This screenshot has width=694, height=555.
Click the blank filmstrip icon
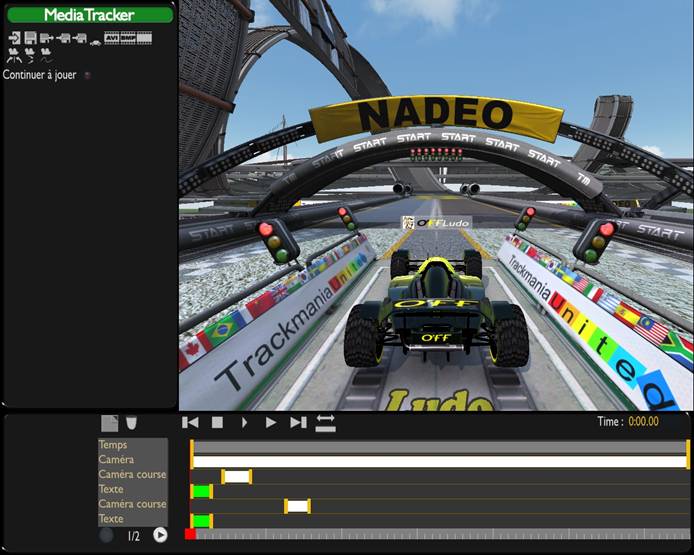(144, 38)
